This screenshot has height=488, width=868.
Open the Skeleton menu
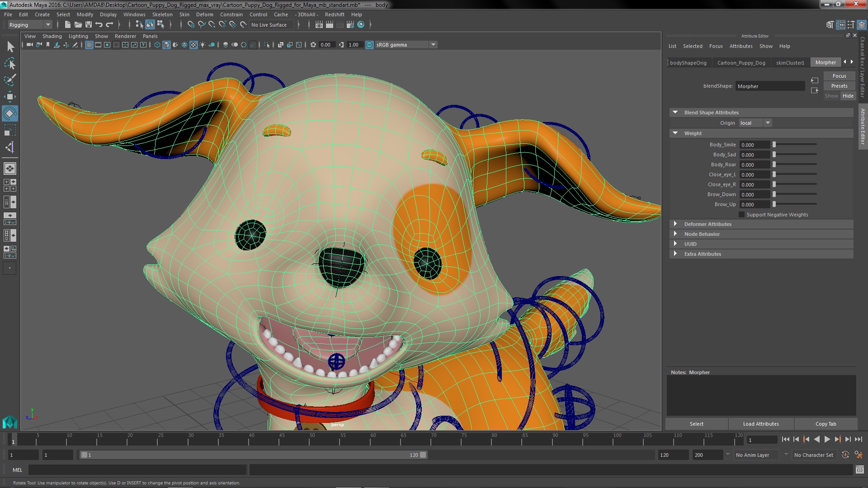click(x=162, y=14)
